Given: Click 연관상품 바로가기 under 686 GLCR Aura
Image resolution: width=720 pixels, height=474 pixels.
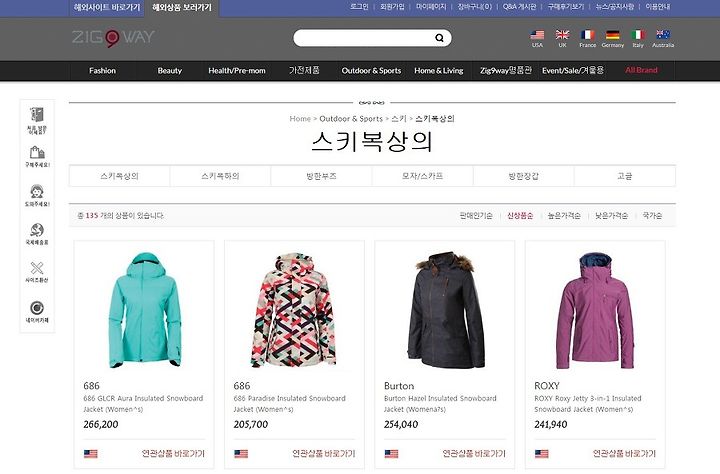Looking at the screenshot, I should (x=173, y=454).
